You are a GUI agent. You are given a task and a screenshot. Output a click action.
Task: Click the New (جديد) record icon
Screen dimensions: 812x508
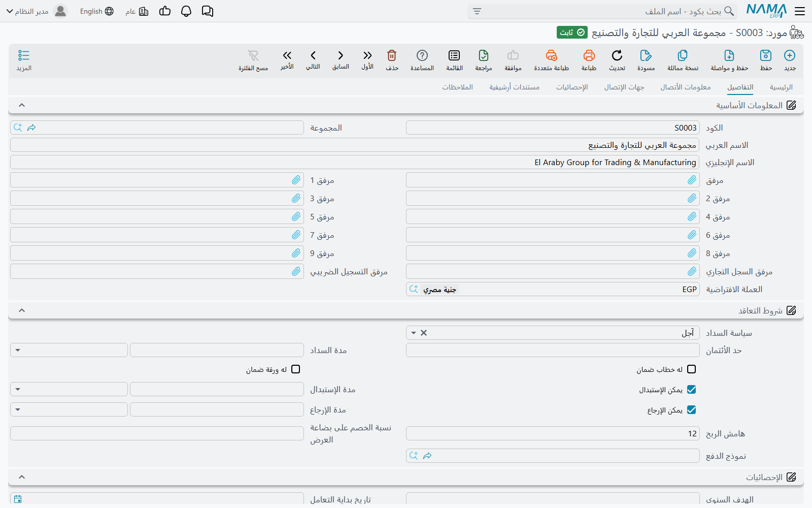tap(790, 55)
